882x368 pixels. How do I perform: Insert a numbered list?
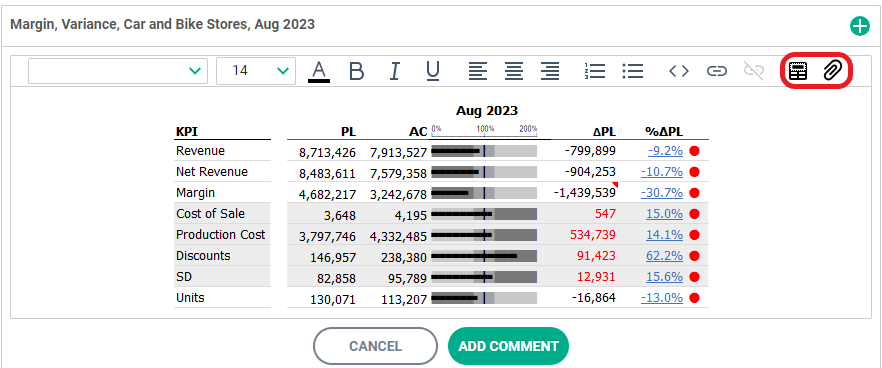pos(595,71)
